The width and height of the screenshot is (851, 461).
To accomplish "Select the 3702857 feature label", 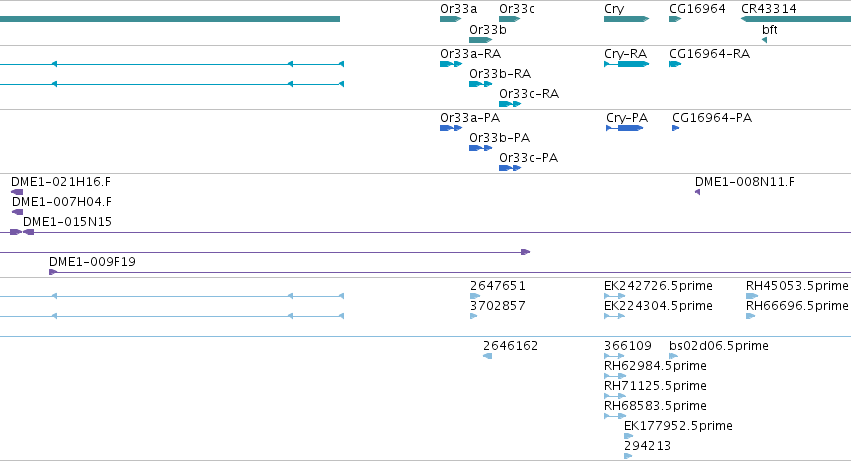I will click(498, 306).
